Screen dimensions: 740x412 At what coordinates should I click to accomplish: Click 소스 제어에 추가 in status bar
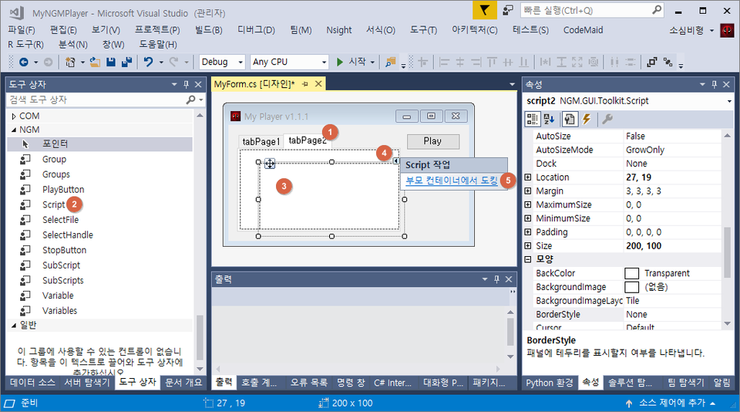coord(670,403)
